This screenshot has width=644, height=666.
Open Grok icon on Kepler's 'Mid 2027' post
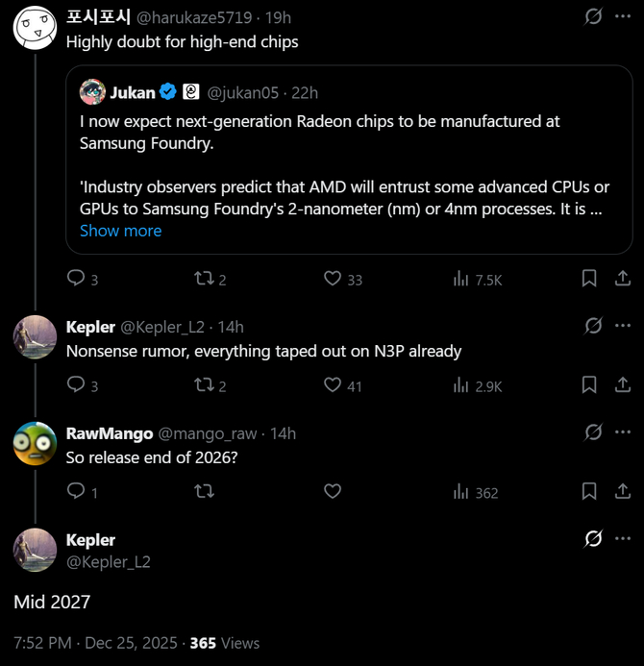[593, 539]
